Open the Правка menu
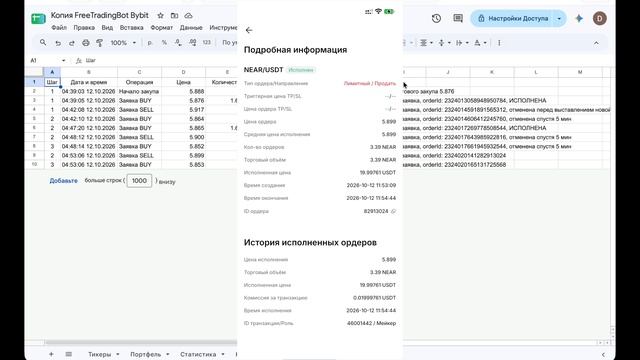Viewport: 640px width, 360px height. (x=84, y=28)
